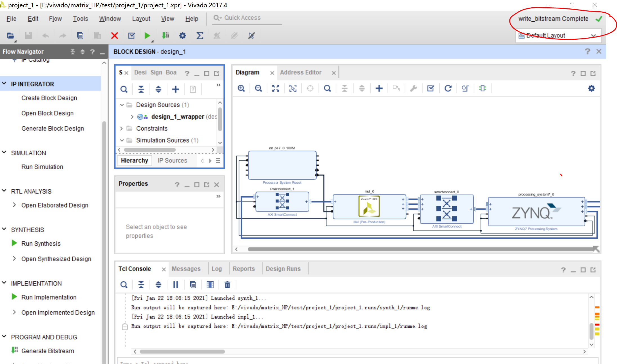Select the mul_0 HLS block in diagram
This screenshot has width=617, height=364.
[x=369, y=206]
